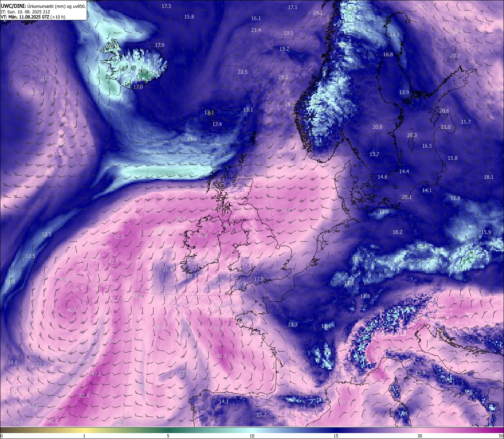Click the 18.4 value over Cornwall
The width and height of the screenshot is (504, 439).
(x=241, y=284)
